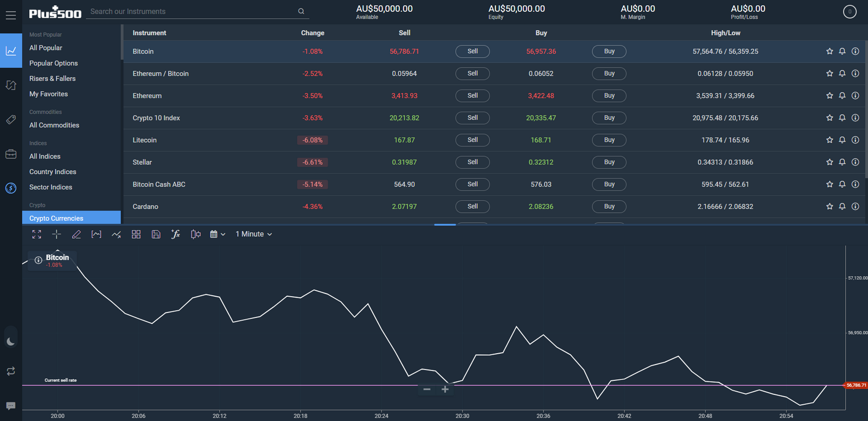Favorite Crypto 10 Index star

click(829, 118)
